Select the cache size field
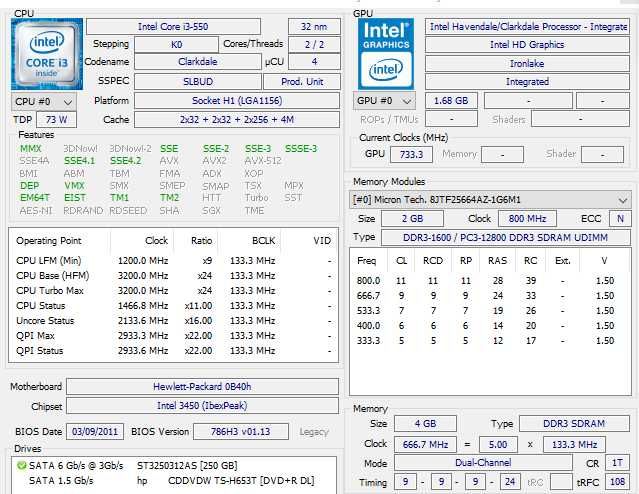The image size is (639, 494). click(237, 120)
